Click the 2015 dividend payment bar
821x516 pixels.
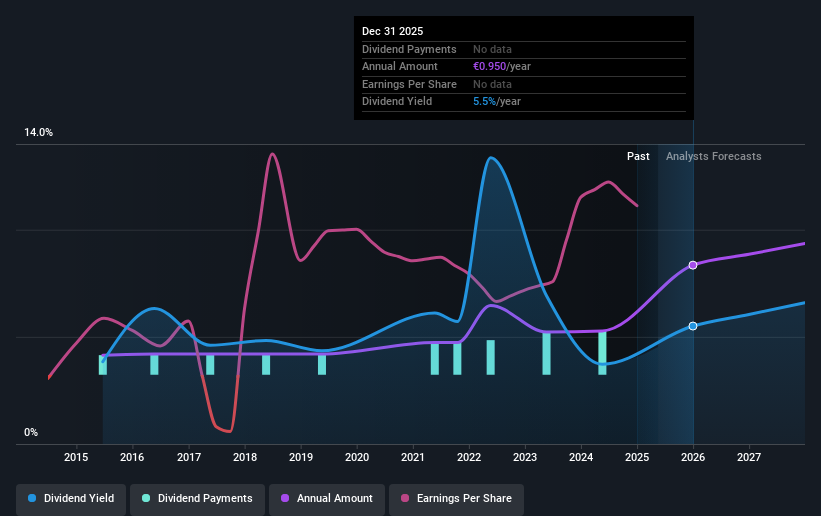pyautogui.click(x=103, y=365)
